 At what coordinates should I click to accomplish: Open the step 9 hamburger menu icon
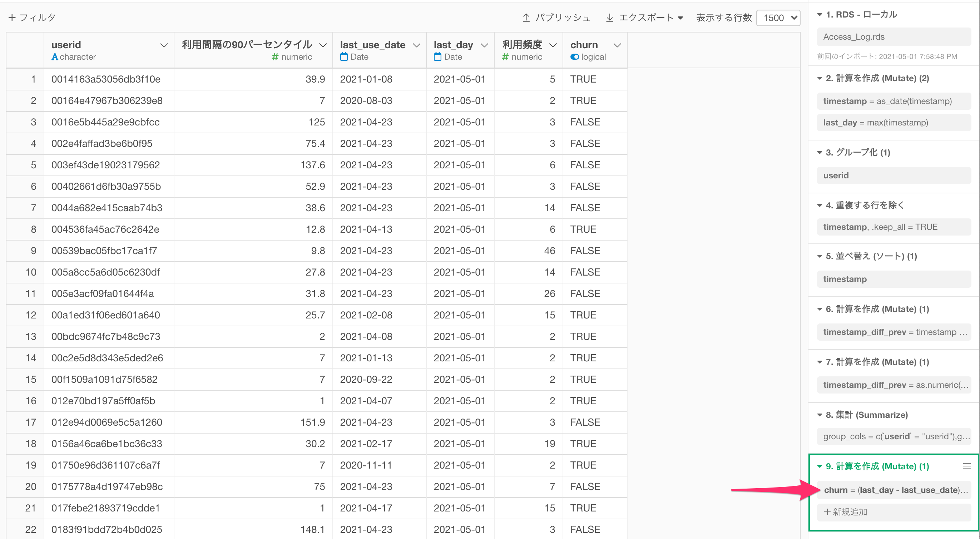(x=967, y=466)
